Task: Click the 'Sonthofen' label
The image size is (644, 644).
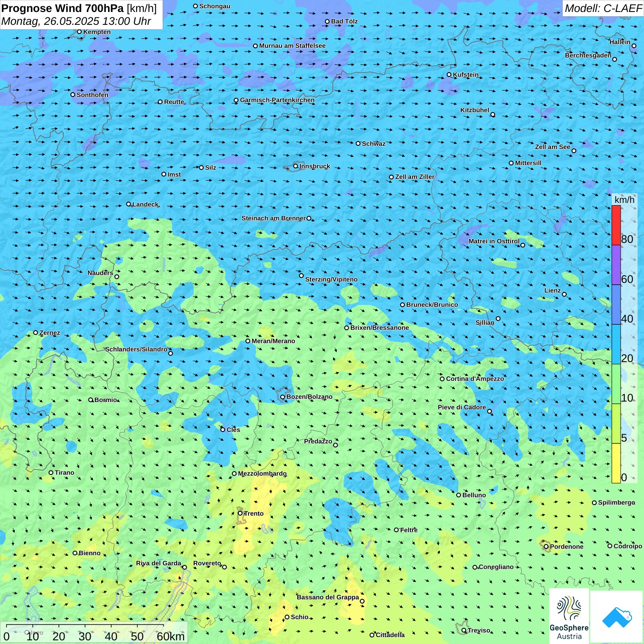Action: coord(92,95)
